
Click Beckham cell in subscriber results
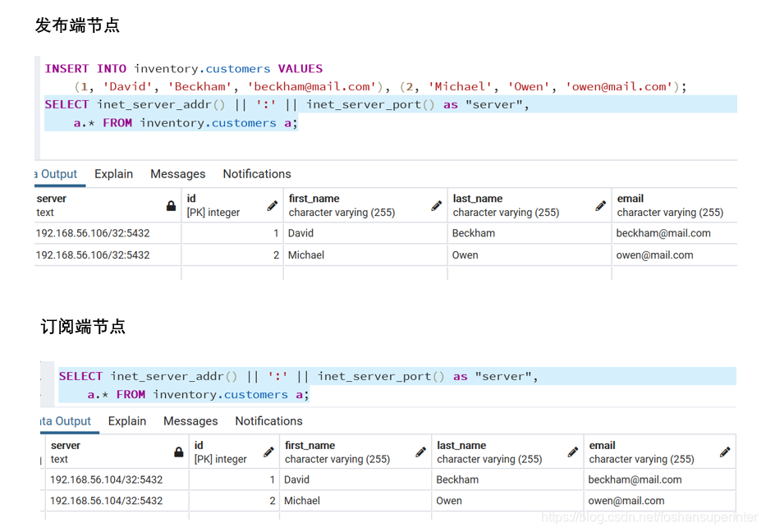[507, 479]
